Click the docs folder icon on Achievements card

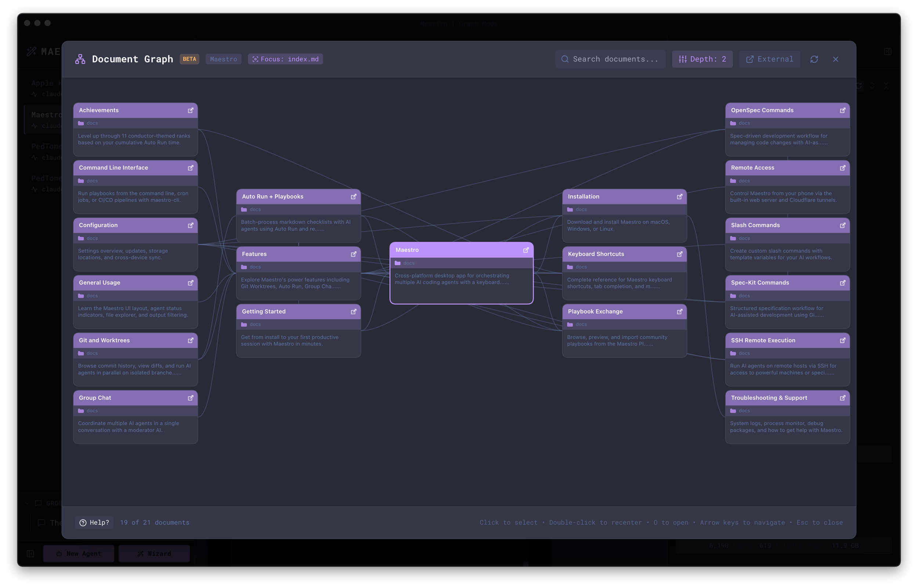(81, 123)
